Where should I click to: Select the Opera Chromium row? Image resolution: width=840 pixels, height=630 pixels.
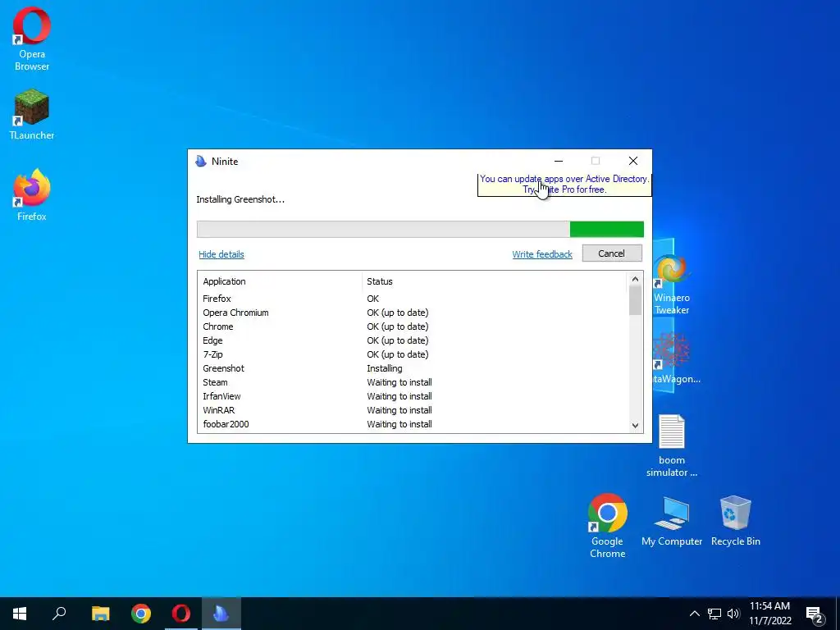[413, 313]
